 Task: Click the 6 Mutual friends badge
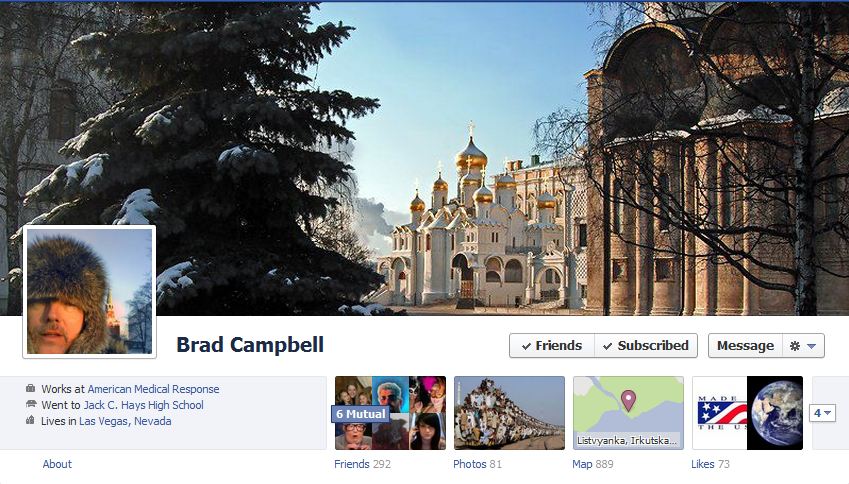click(x=361, y=414)
